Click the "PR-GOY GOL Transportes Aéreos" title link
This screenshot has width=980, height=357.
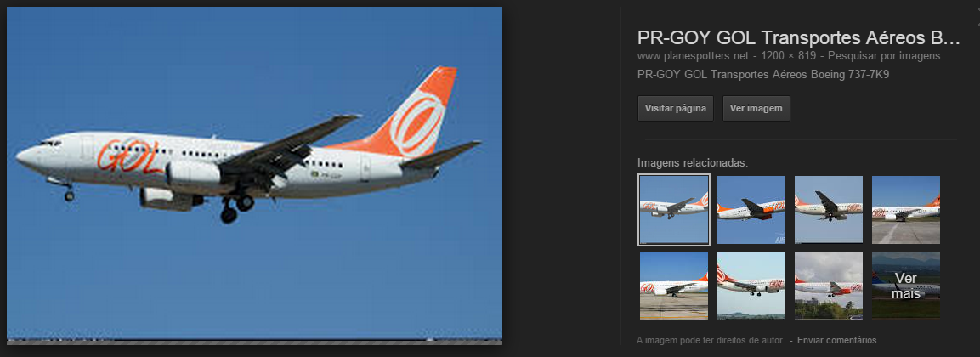[798, 37]
